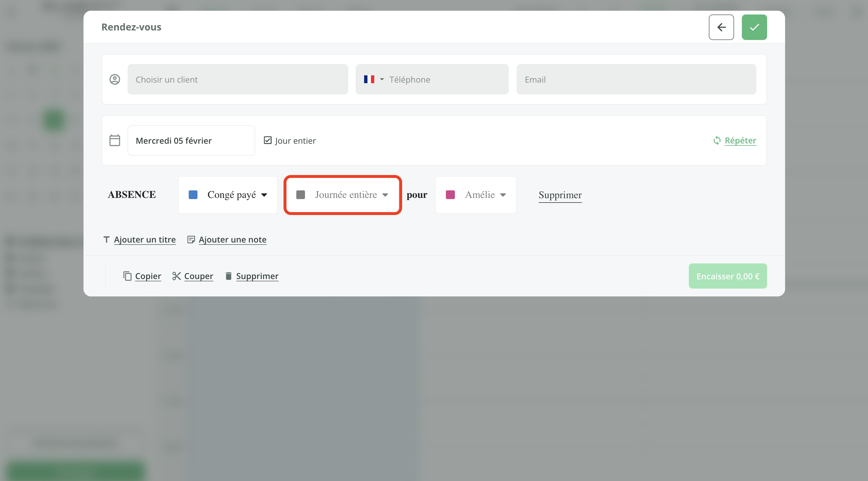
Task: Expand the Journée entière duration dropdown
Action: point(342,195)
